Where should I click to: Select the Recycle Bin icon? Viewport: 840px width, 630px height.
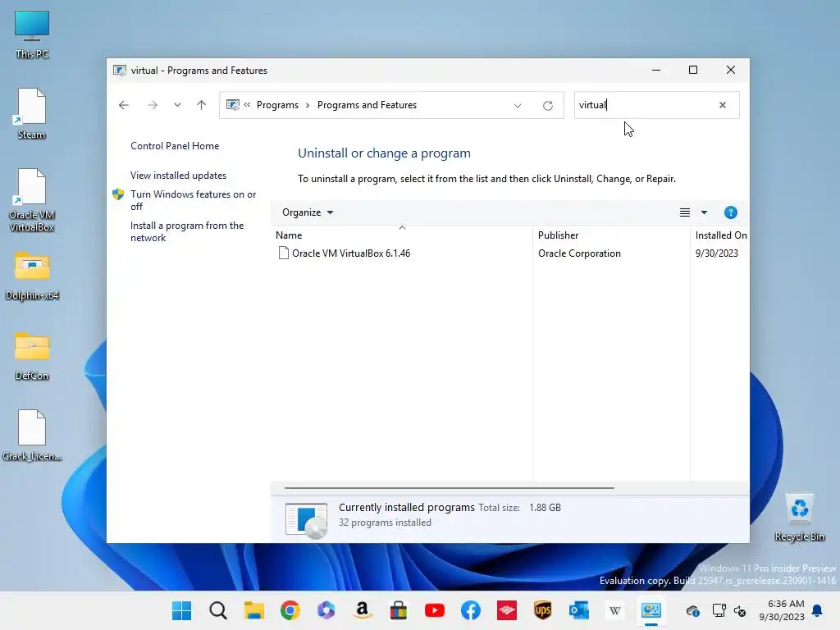(799, 518)
